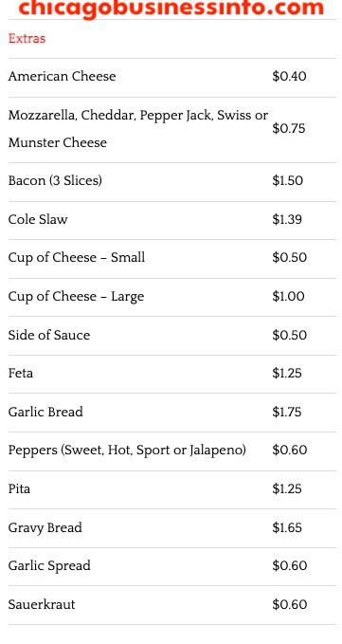Click the Pita item
This screenshot has height=644, width=342.
(x=19, y=488)
